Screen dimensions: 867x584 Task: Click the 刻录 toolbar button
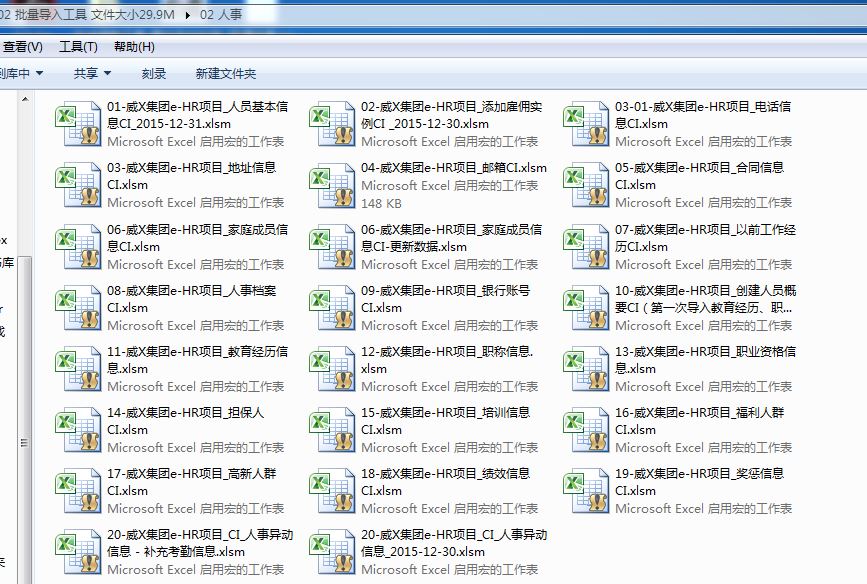pyautogui.click(x=154, y=74)
